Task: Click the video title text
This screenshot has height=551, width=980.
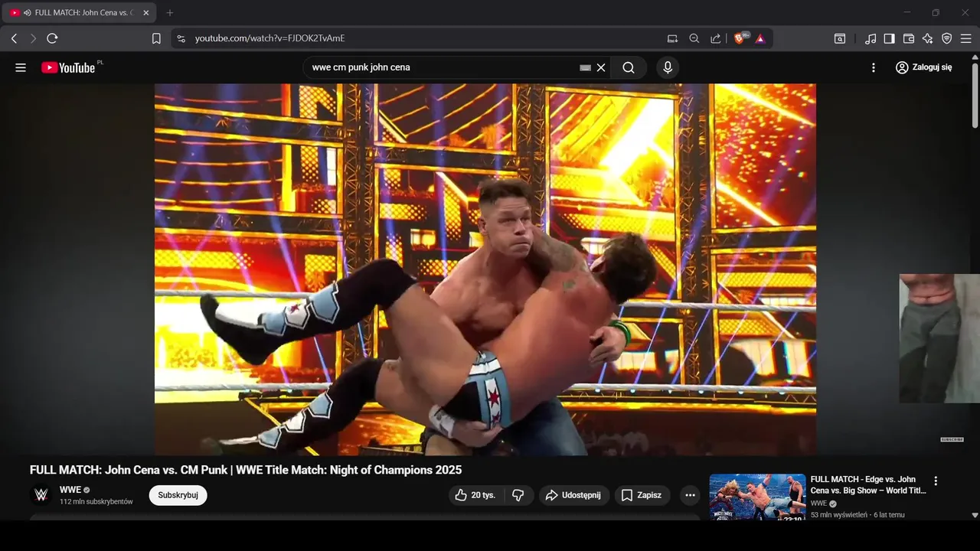Action: 246,470
